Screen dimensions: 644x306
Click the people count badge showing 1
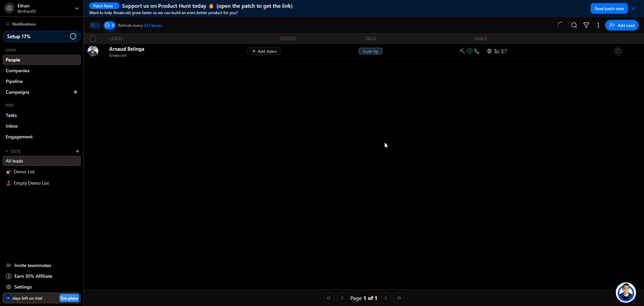pyautogui.click(x=95, y=25)
